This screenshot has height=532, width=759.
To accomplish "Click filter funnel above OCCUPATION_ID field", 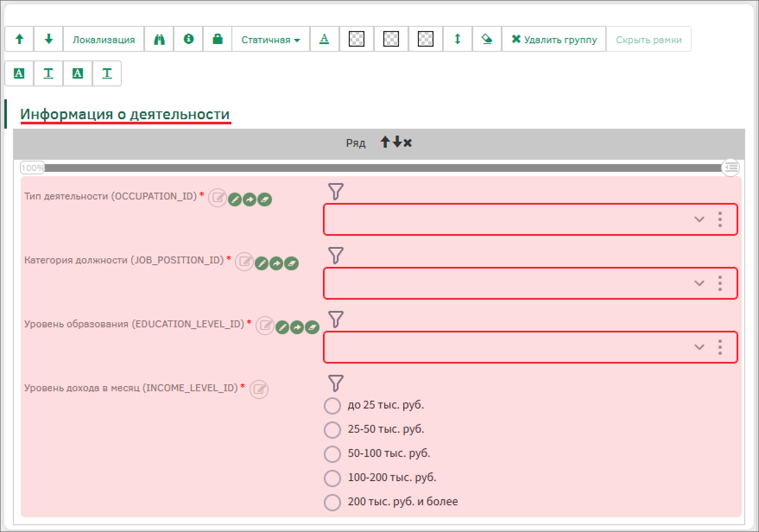I will click(335, 192).
